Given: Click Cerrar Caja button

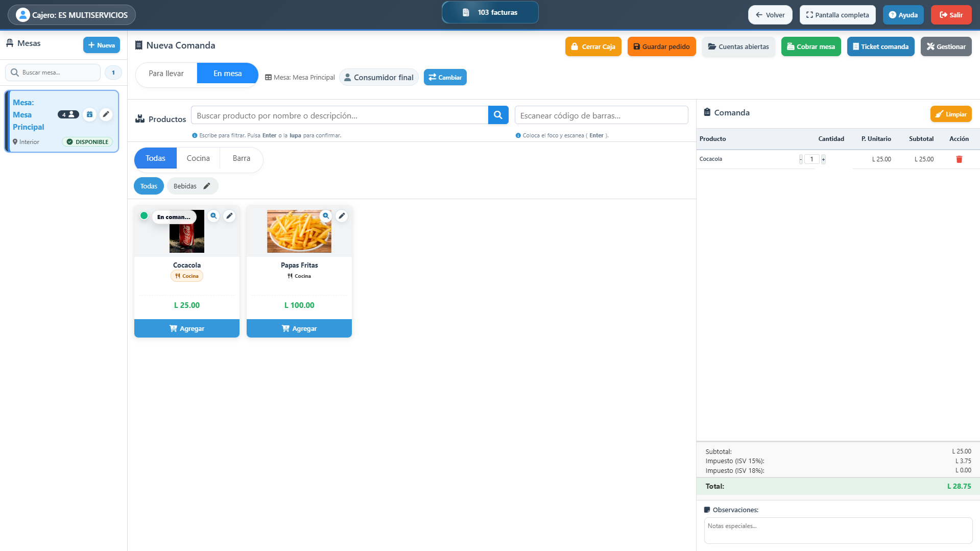Looking at the screenshot, I should click(x=593, y=46).
